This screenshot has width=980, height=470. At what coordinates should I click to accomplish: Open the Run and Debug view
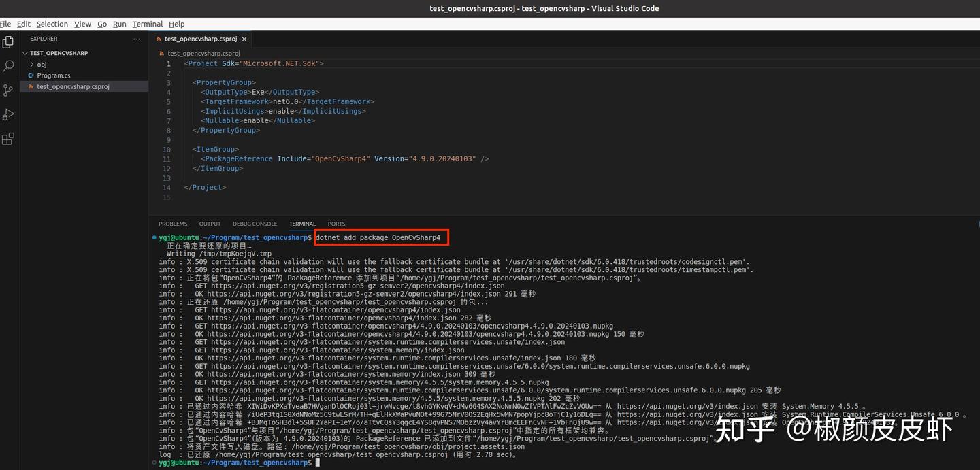point(7,114)
